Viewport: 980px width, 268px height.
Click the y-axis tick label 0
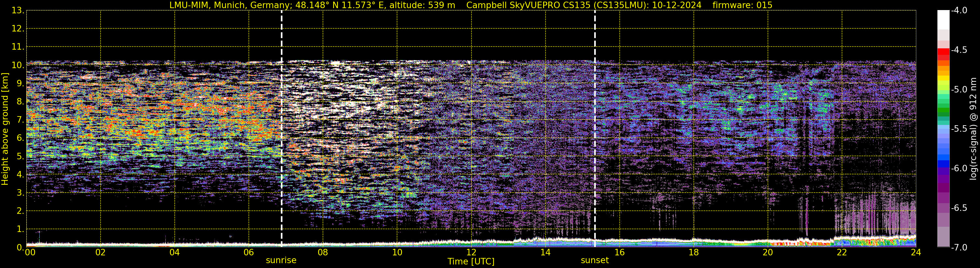tap(20, 248)
